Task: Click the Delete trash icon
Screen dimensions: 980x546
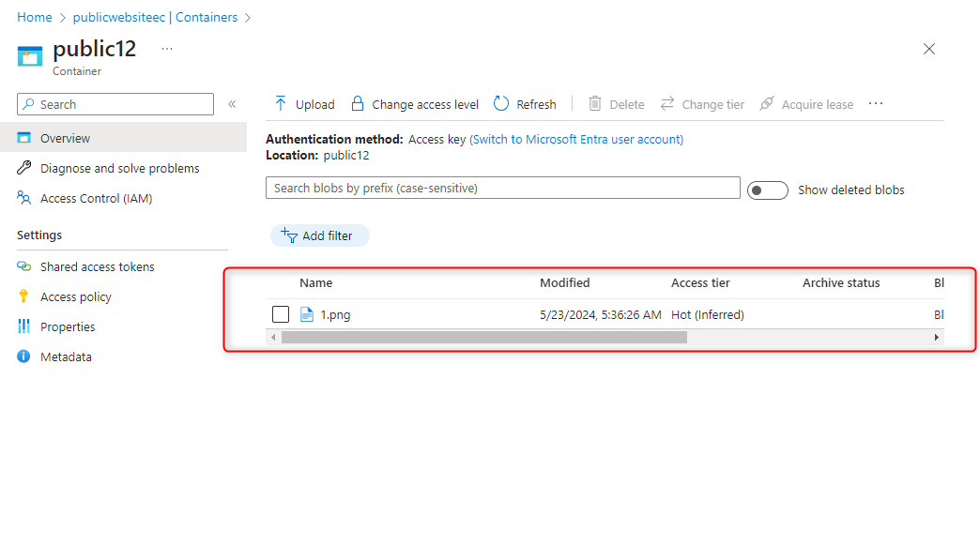Action: (594, 103)
